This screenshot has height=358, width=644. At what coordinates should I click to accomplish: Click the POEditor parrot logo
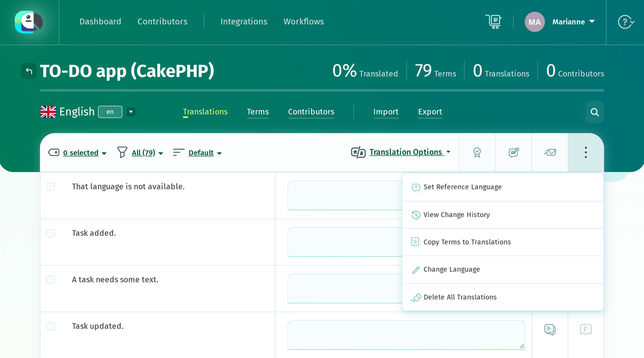pyautogui.click(x=29, y=22)
